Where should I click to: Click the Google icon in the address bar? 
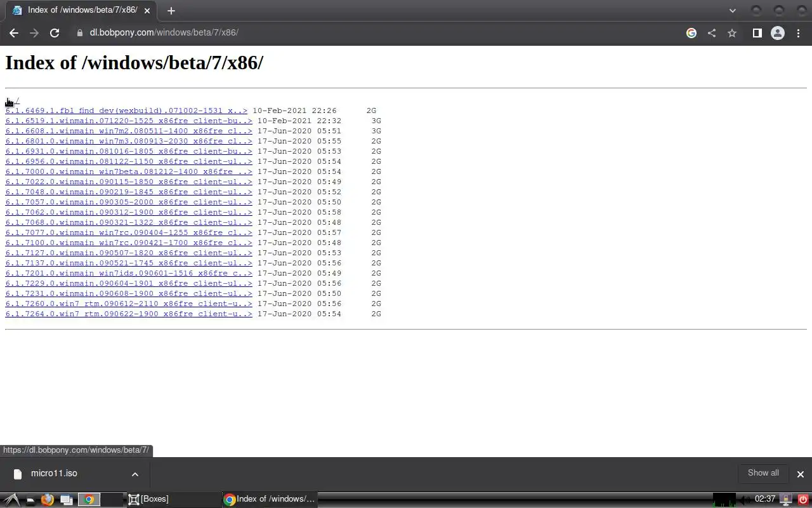click(x=691, y=33)
